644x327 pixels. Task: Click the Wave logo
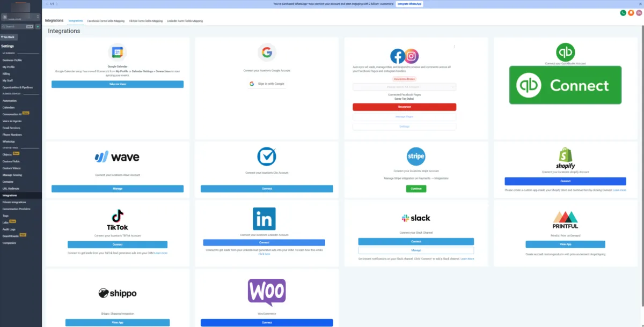117,157
